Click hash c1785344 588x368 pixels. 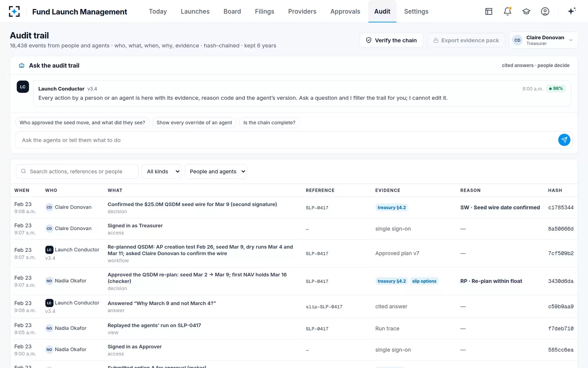pos(561,208)
